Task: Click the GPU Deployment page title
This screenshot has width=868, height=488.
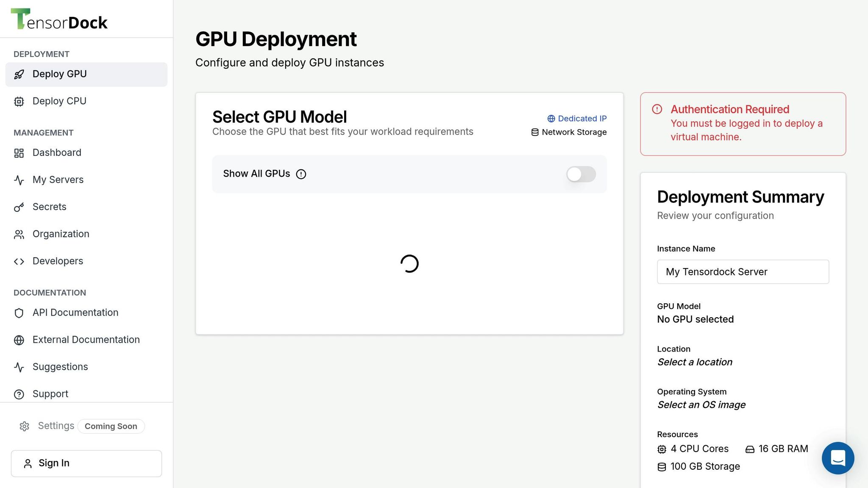Action: click(276, 39)
